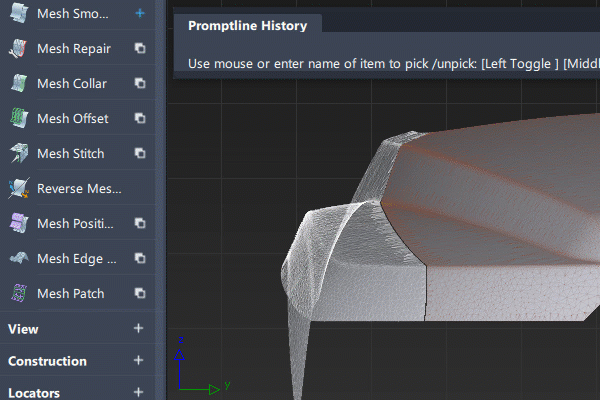This screenshot has width=600, height=400.
Task: Open Mesh Stitch options box
Action: coord(140,153)
